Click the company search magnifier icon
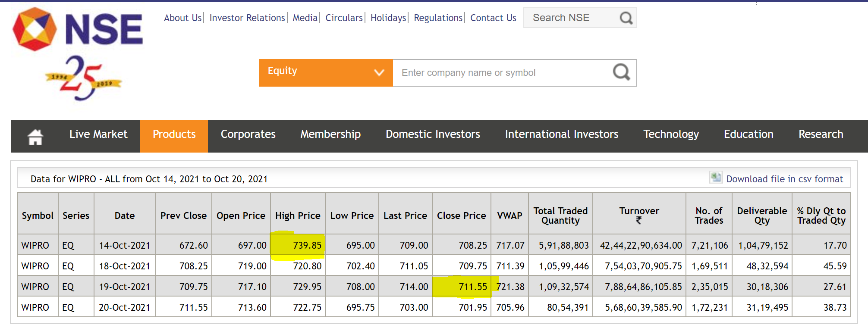The image size is (868, 331). click(622, 72)
